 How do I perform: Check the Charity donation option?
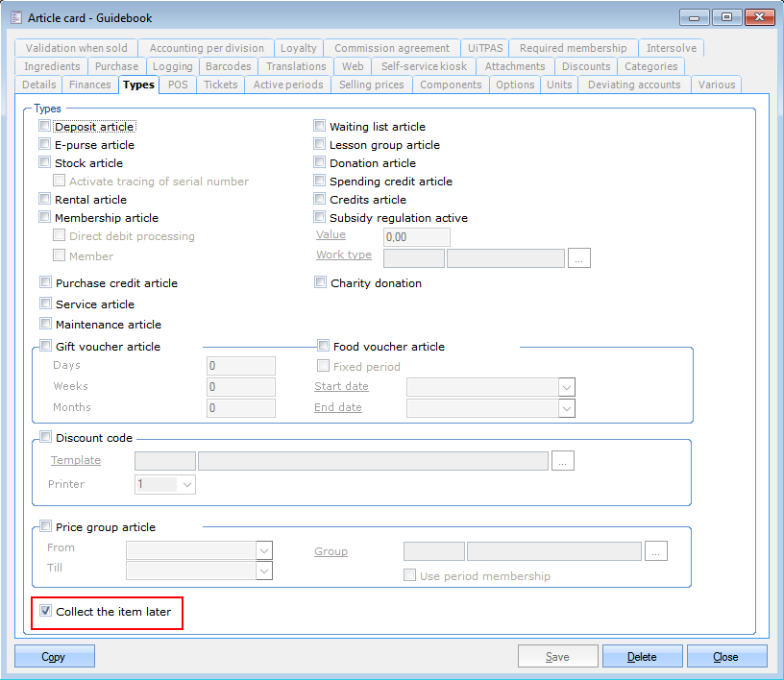click(x=322, y=282)
